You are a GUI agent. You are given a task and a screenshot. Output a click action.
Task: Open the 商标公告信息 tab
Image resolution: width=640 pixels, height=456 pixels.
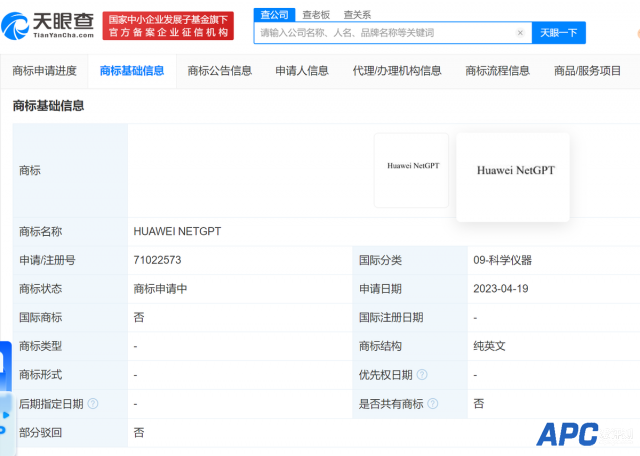(220, 71)
